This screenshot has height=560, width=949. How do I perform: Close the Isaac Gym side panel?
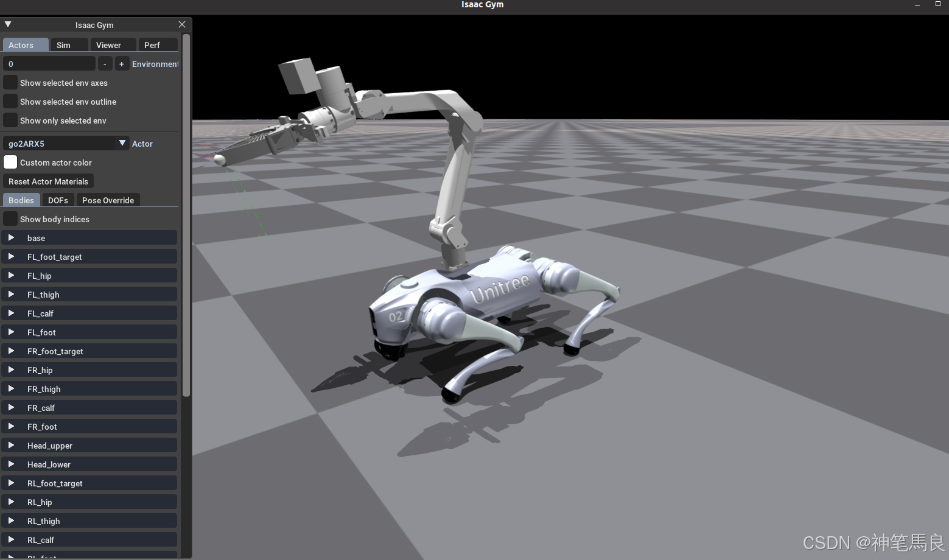pos(182,24)
